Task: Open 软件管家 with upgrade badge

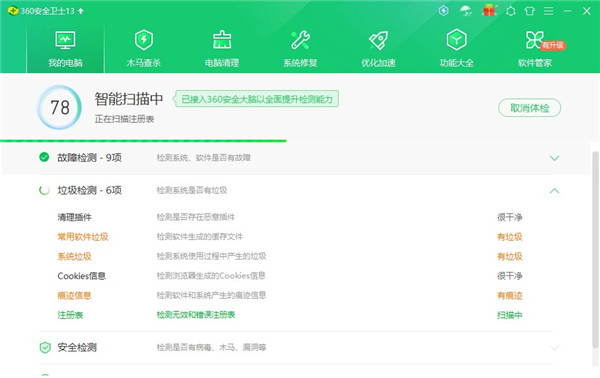Action: 535,49
